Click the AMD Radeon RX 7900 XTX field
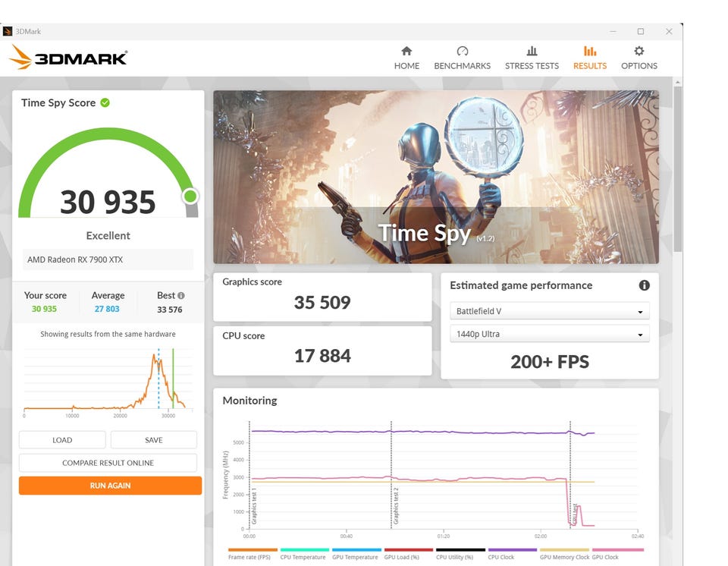 [108, 259]
